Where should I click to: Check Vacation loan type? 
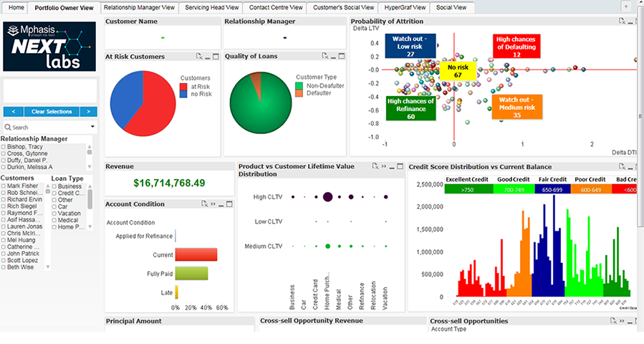(x=54, y=214)
